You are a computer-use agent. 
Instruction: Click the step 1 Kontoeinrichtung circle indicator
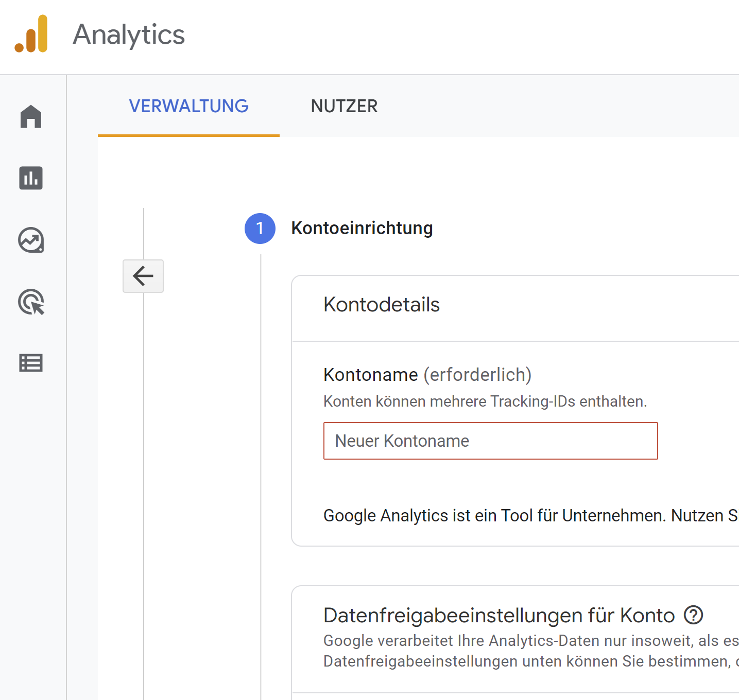[260, 228]
